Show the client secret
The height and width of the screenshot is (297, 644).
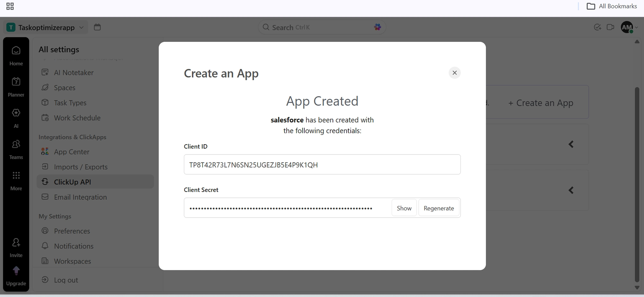pos(404,208)
